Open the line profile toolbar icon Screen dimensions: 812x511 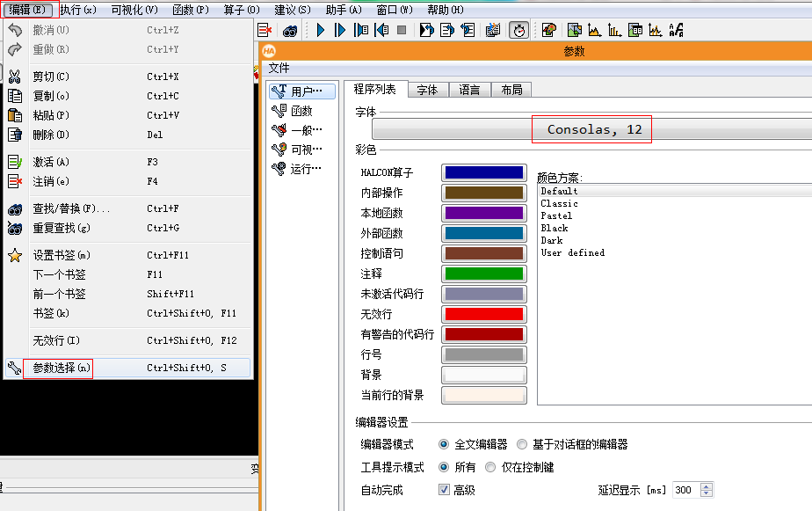(x=656, y=31)
